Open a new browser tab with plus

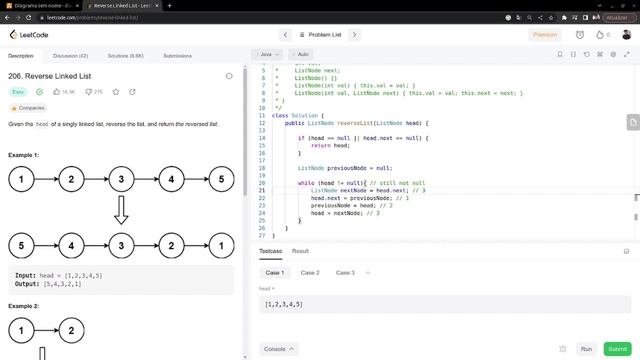pyautogui.click(x=169, y=6)
